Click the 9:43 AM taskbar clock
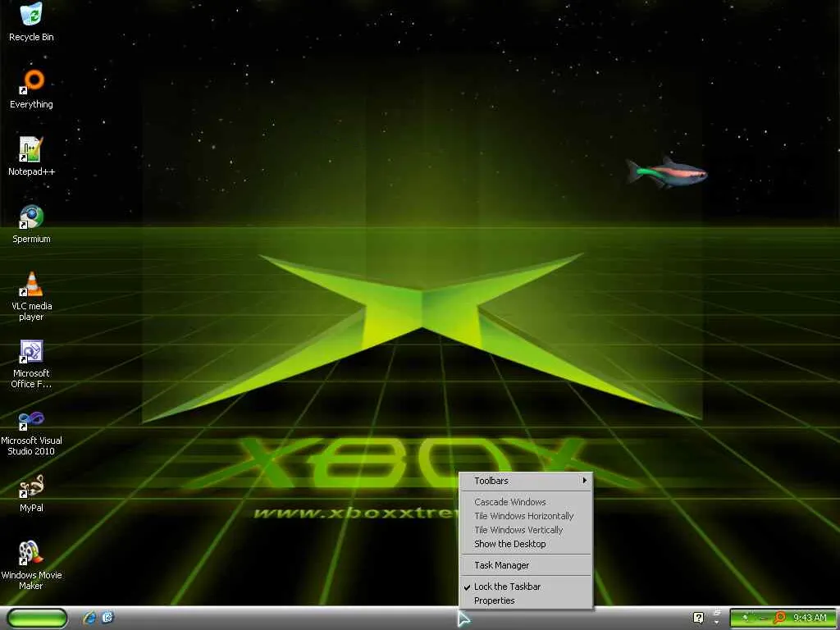Viewport: 840px width, 630px height. pos(810,618)
